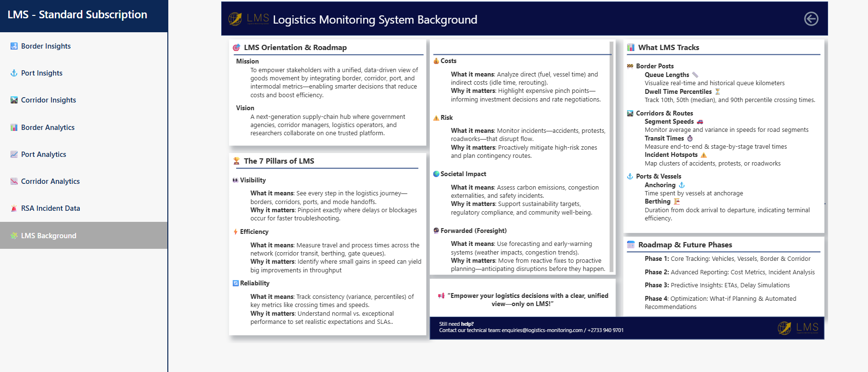Click the Port Insights anchor icon

pos(14,73)
